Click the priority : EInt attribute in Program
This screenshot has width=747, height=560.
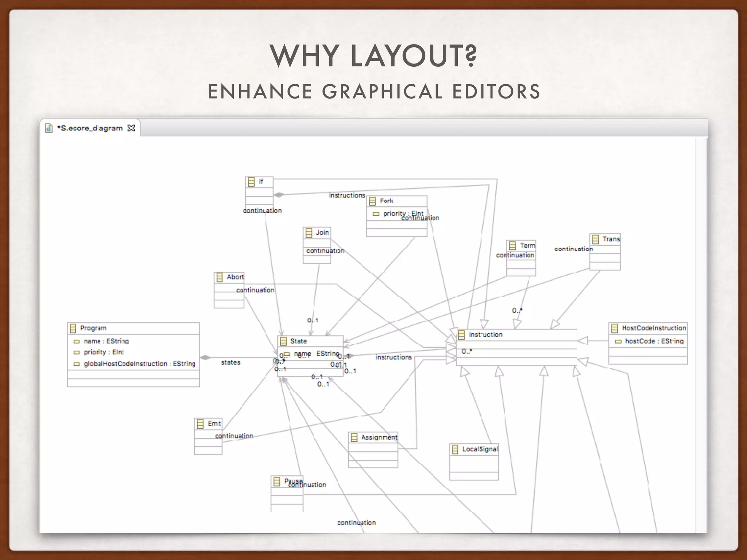104,352
